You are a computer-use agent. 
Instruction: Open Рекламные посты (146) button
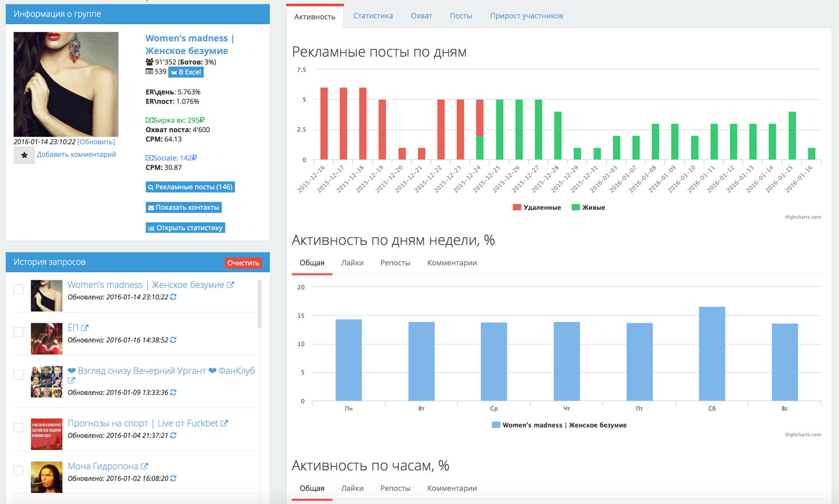point(190,187)
